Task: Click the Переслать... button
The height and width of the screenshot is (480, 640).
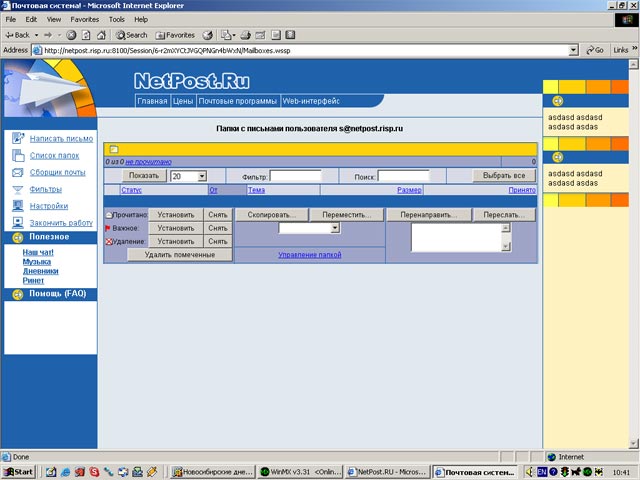Action: [504, 215]
